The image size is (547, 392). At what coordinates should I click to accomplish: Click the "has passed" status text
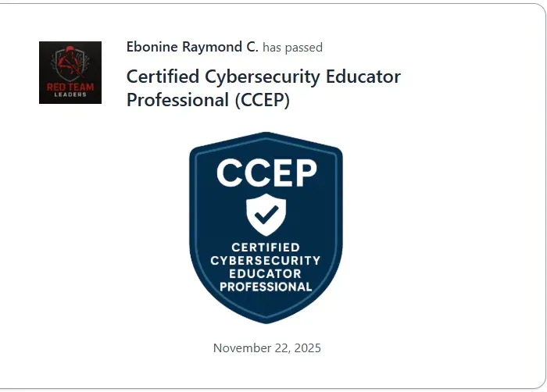[292, 48]
